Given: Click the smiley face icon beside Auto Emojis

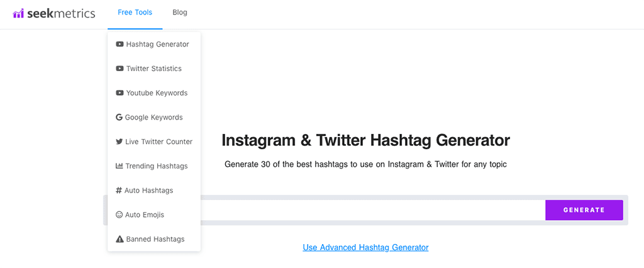Looking at the screenshot, I should click(119, 215).
